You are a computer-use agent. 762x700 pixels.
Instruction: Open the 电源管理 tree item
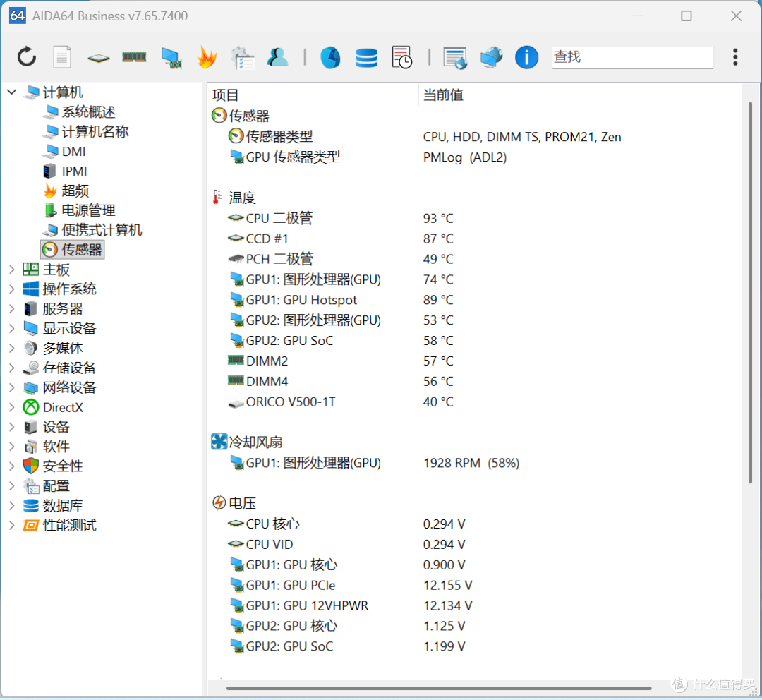pos(79,210)
